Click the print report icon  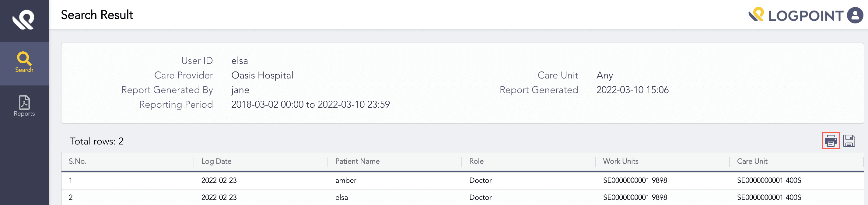(x=830, y=141)
